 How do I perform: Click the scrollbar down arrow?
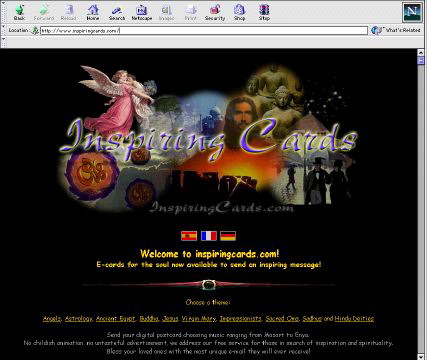coord(421,356)
